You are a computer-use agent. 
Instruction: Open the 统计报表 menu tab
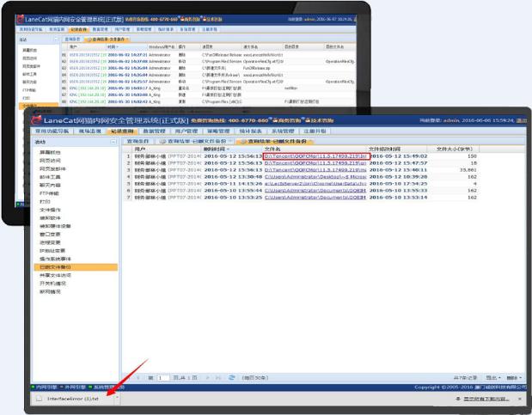point(251,131)
